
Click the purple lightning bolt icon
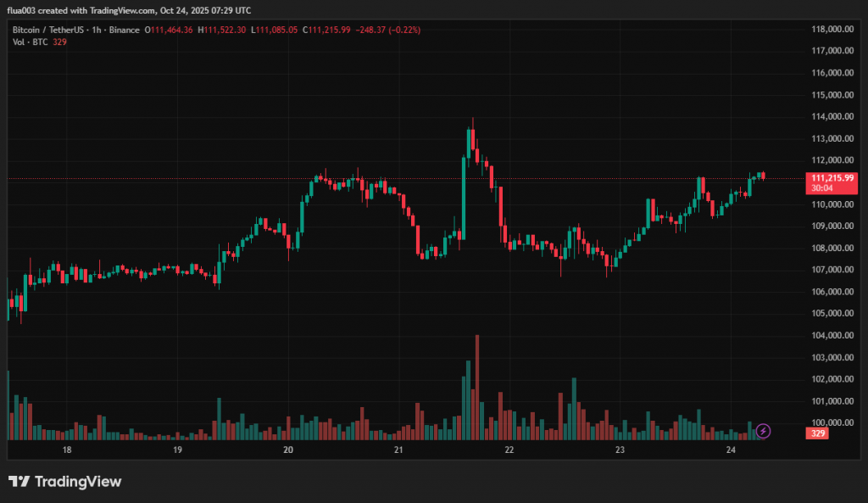763,431
